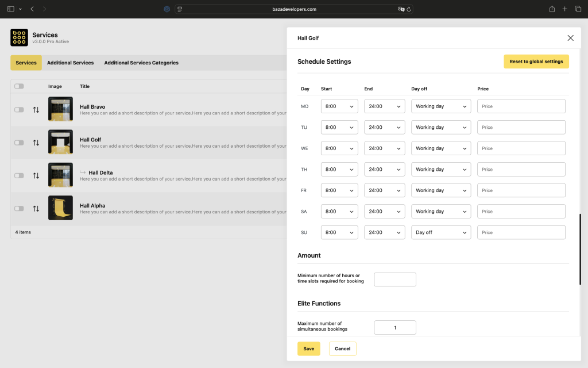
Task: Switch to the Additional Services tab
Action: click(x=70, y=63)
